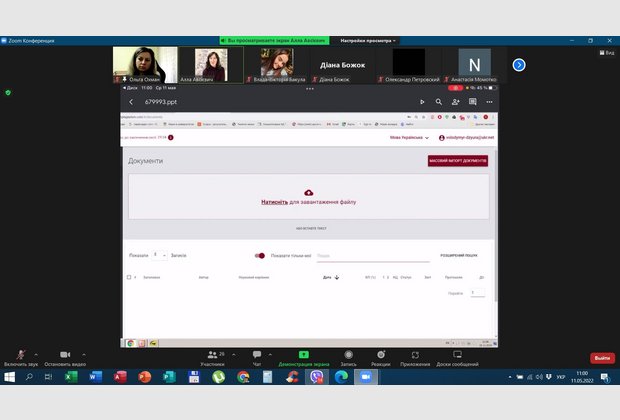Check the select-all checkbox in documents table
The width and height of the screenshot is (620, 420).
coord(130,277)
